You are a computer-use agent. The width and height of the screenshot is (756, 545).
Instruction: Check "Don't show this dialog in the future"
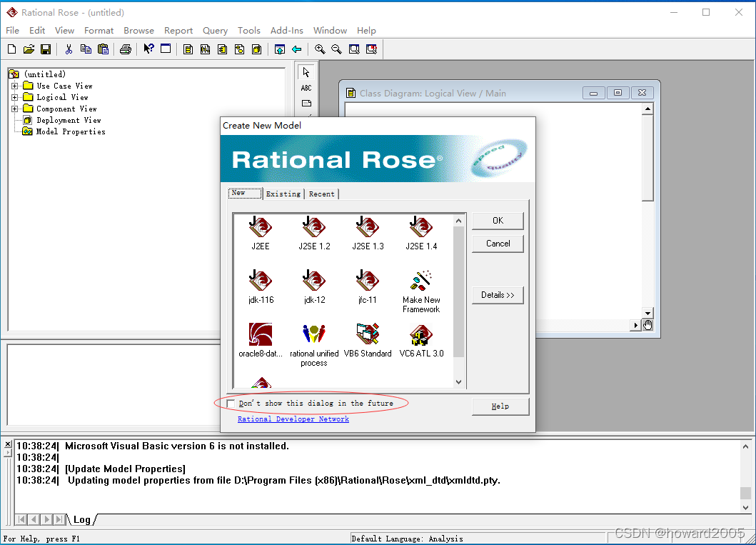point(231,403)
